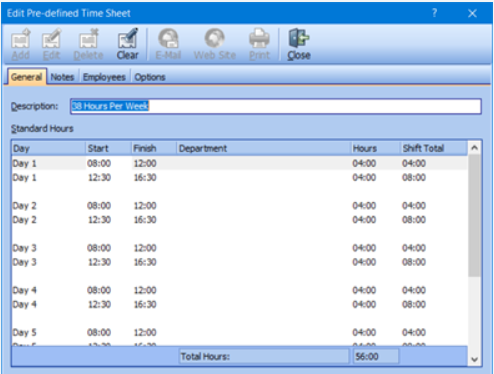Close the Edit Pre-defined Time Sheet dialog
The height and width of the screenshot is (374, 494).
472,13
